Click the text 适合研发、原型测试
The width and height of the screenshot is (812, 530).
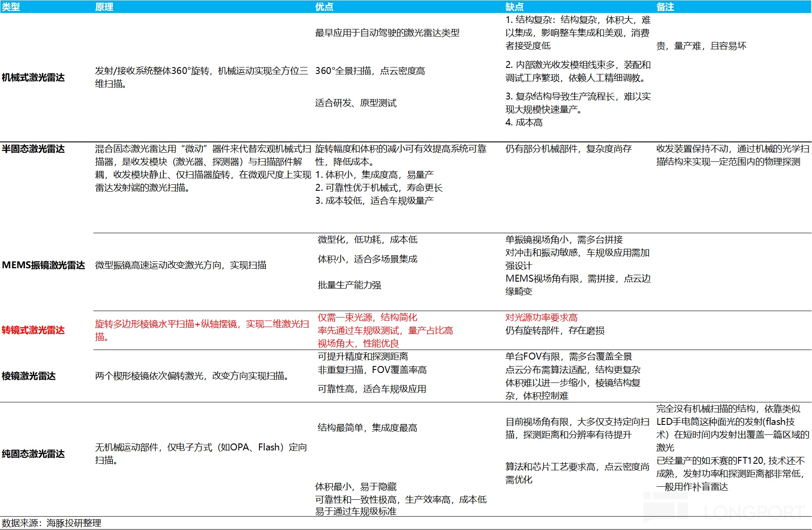pyautogui.click(x=356, y=103)
